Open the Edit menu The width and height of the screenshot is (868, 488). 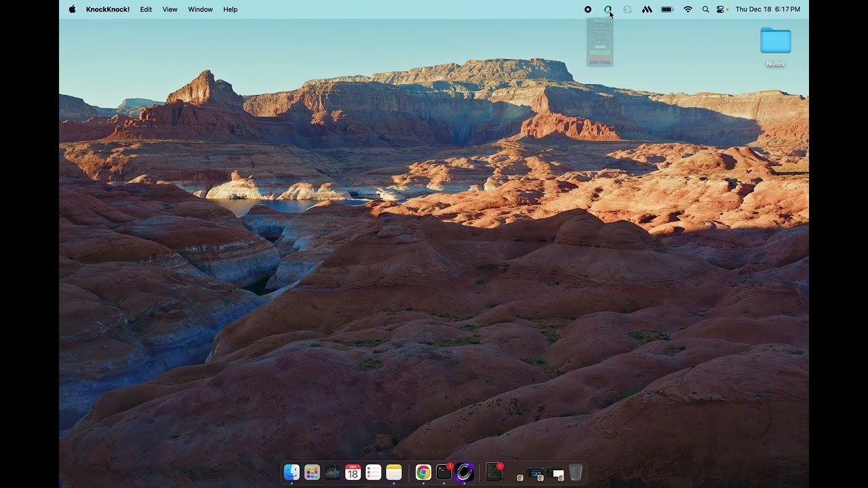[x=146, y=9]
